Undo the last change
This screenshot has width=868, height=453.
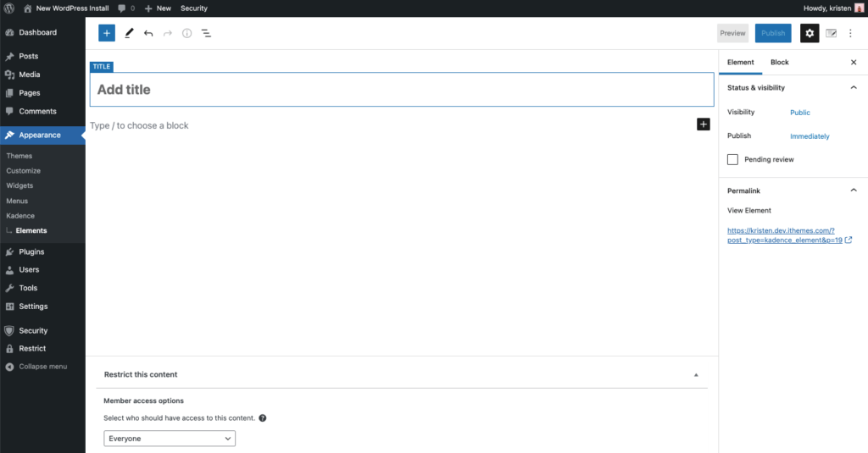148,33
